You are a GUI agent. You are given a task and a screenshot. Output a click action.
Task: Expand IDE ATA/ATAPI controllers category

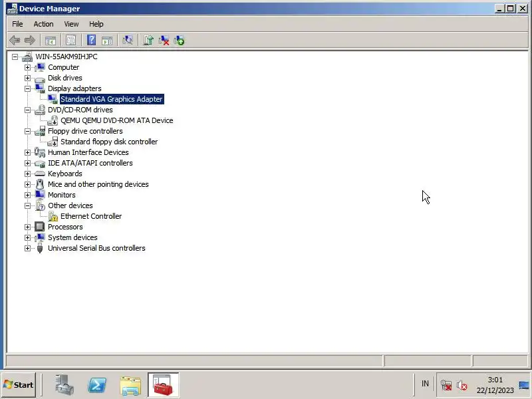(x=27, y=163)
